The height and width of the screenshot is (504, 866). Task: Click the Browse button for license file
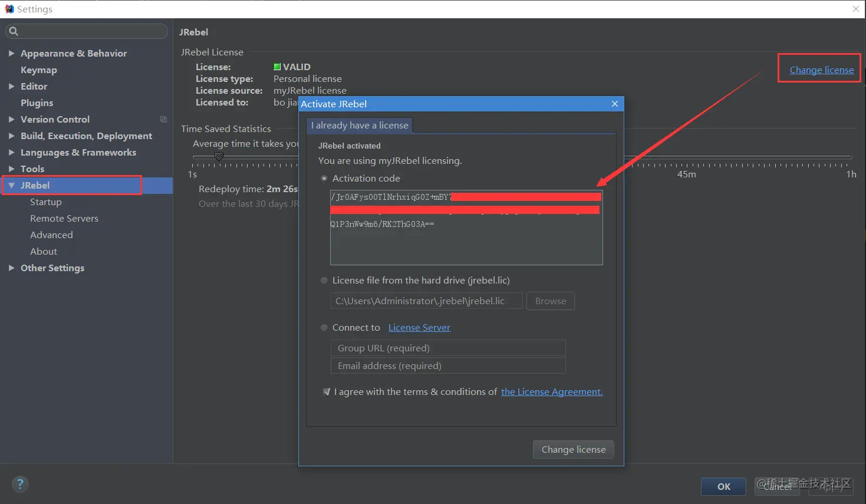click(x=551, y=301)
